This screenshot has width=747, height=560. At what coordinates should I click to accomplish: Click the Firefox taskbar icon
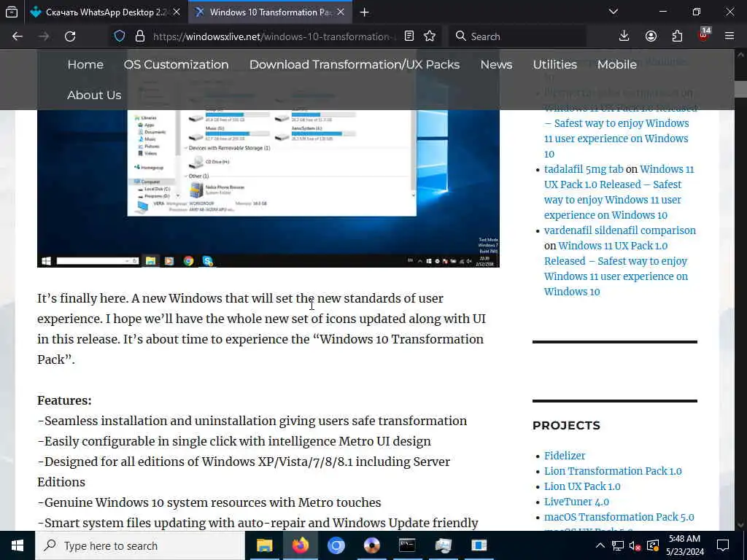(x=300, y=545)
